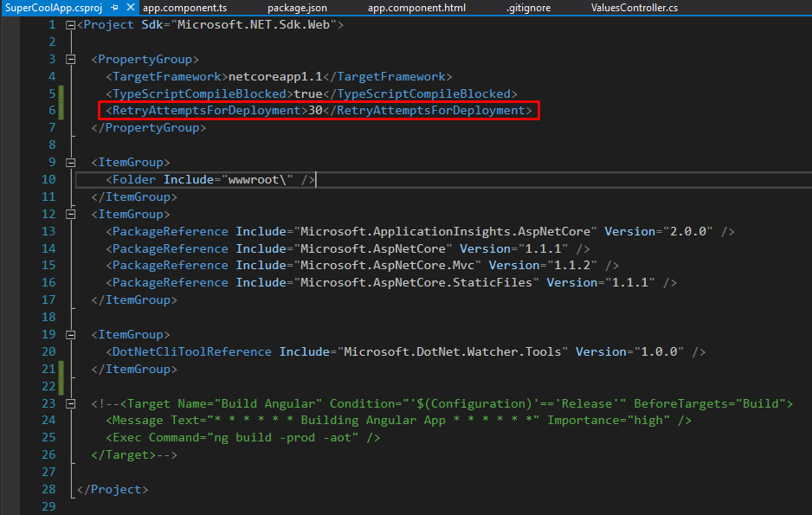
Task: Switch to app.component.html tab
Action: pyautogui.click(x=416, y=8)
